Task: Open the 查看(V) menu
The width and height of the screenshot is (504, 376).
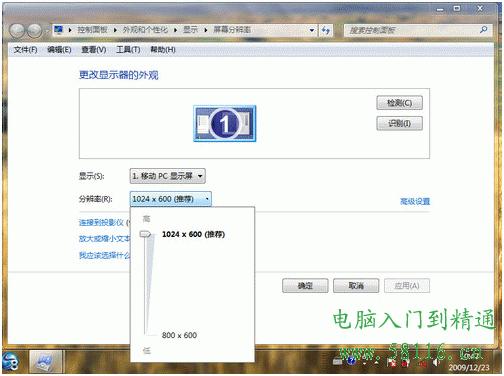Action: click(94, 50)
